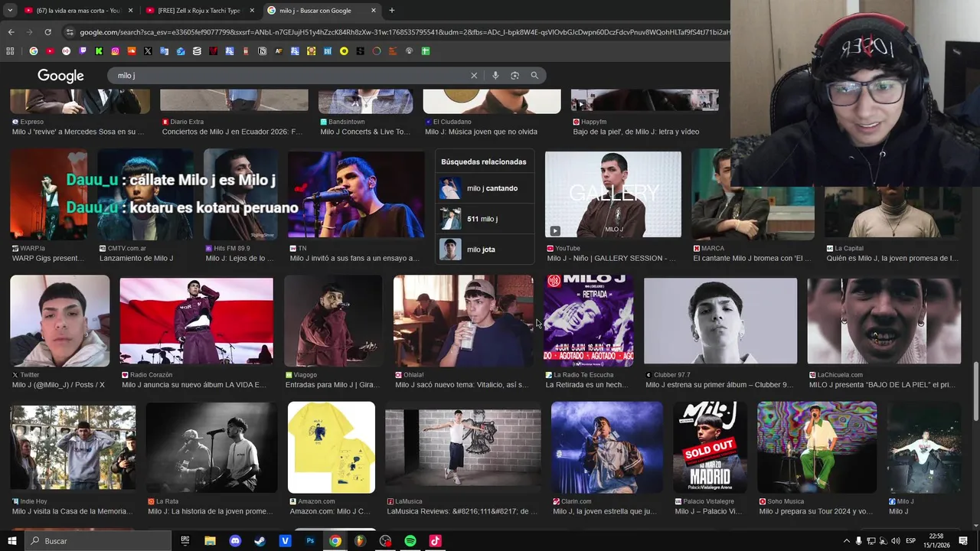Open a new browser tab
This screenshot has height=551, width=980.
point(392,11)
